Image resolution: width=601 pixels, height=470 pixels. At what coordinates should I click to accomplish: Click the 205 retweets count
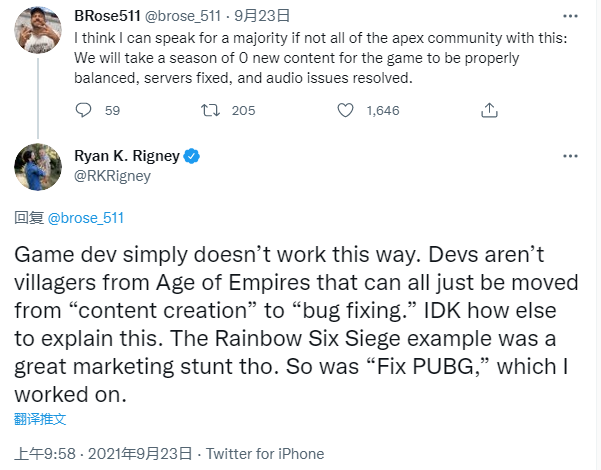click(x=243, y=110)
